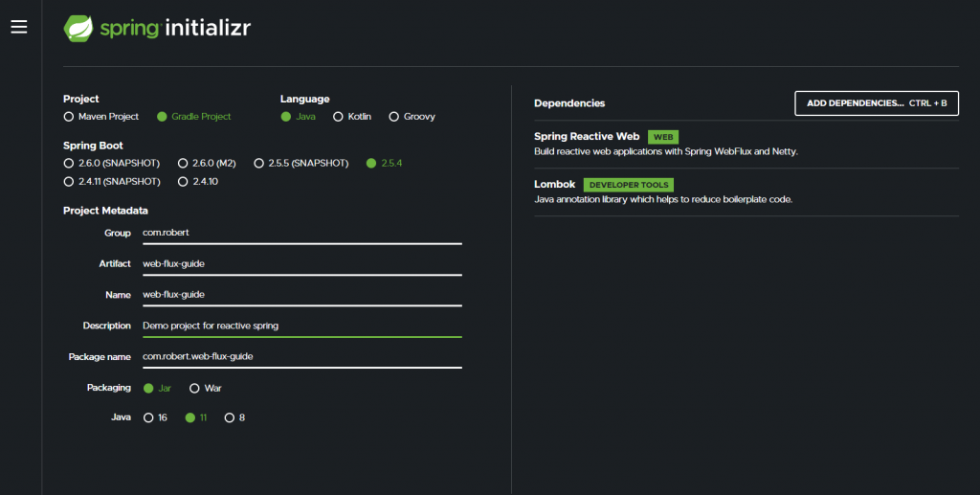Select Java version 8
Viewport: 980px width, 495px height.
(x=235, y=417)
